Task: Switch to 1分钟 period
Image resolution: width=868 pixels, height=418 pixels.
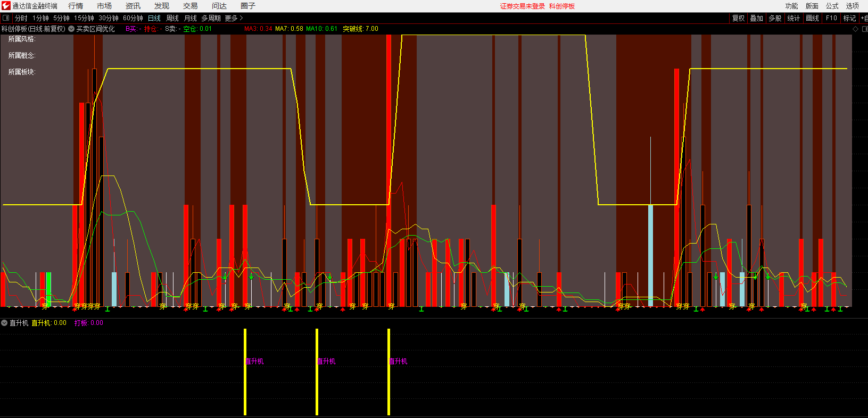Action: 40,18
